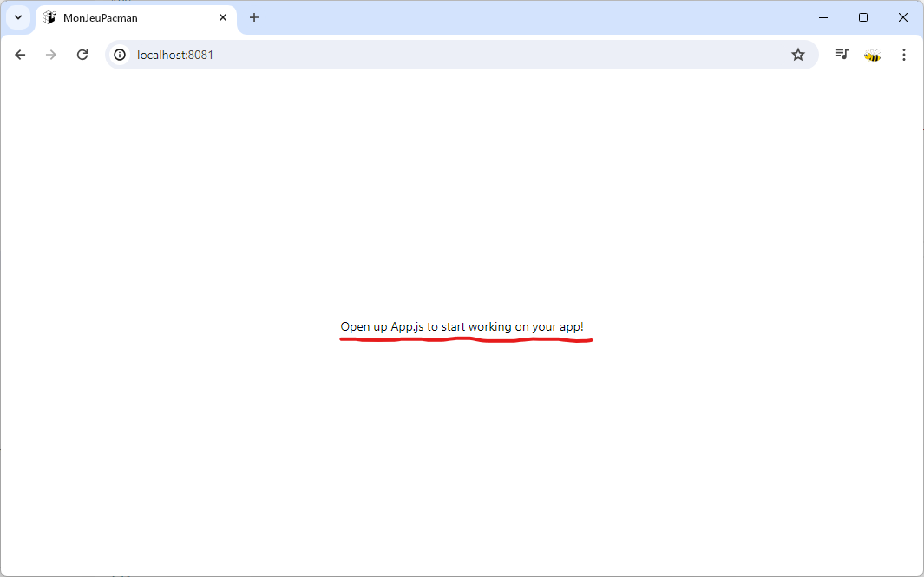Close the Chrome window
The width and height of the screenshot is (924, 577).
click(903, 17)
